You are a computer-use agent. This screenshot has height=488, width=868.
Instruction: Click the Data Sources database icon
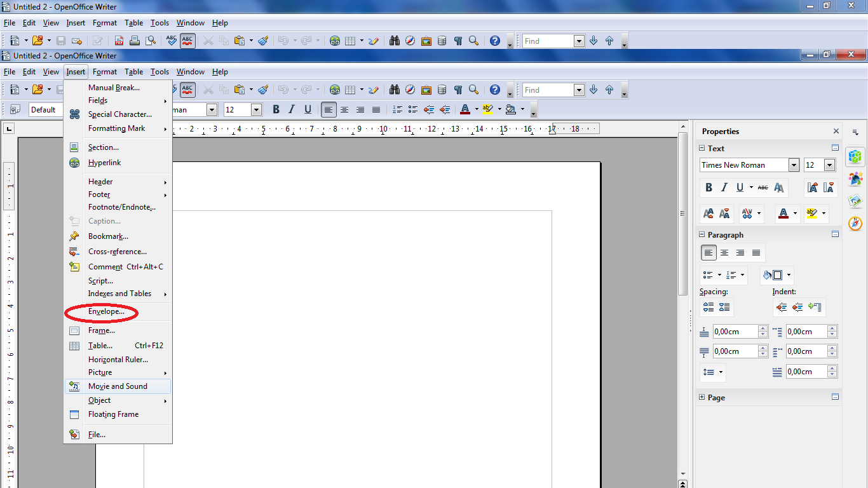[x=442, y=90]
